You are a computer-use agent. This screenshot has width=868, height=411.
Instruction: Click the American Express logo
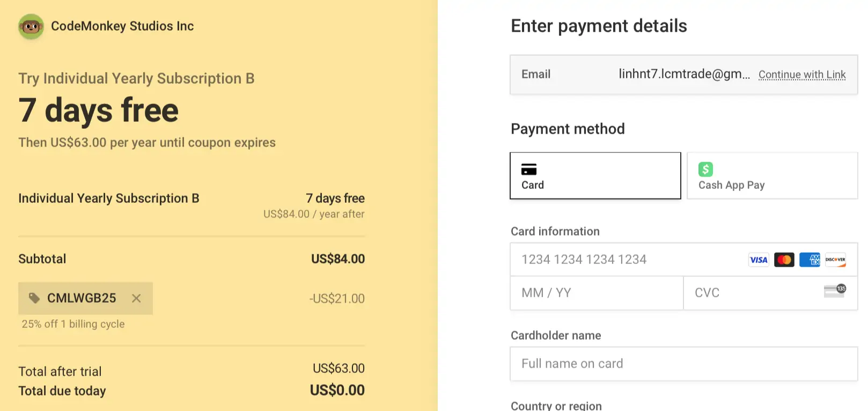(x=810, y=260)
